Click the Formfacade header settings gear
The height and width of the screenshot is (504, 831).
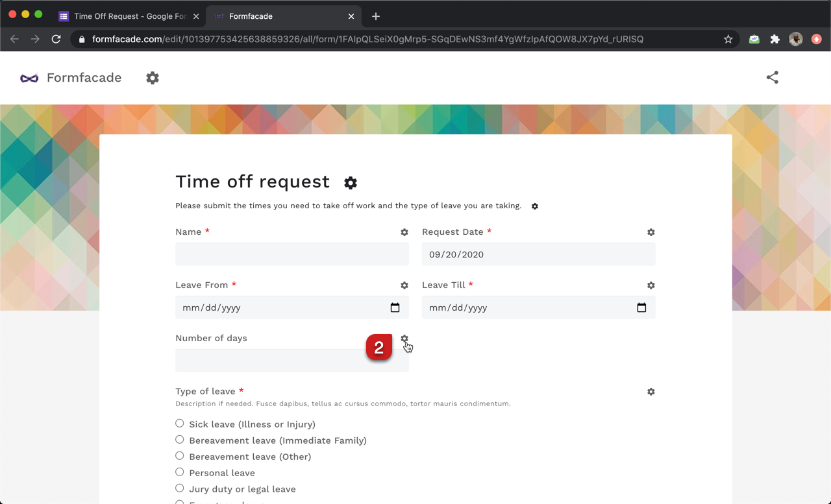tap(153, 77)
